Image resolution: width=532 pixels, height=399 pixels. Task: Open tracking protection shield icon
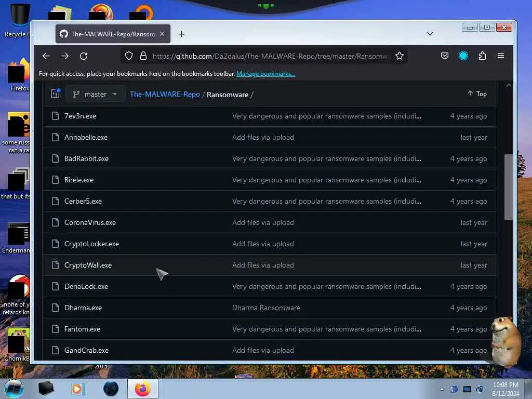[x=129, y=56]
